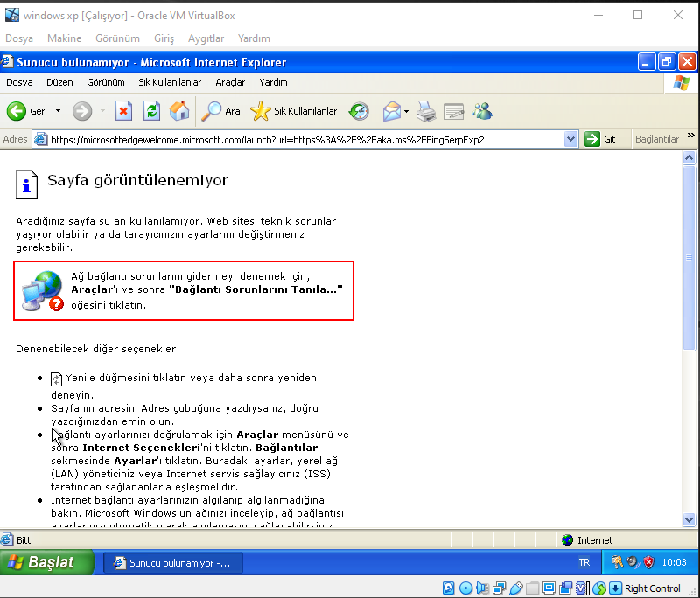This screenshot has width=700, height=598.
Task: Click the Internet zone status bar indicator
Action: (587, 540)
